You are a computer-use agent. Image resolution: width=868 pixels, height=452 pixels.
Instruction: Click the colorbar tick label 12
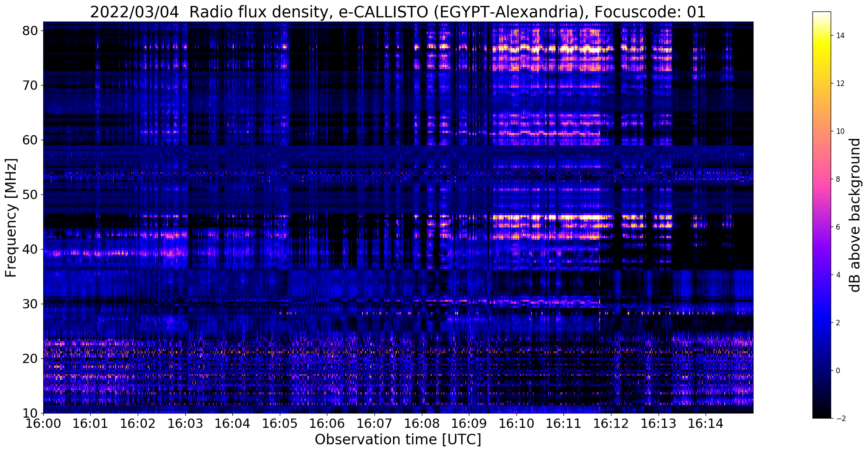[840, 83]
